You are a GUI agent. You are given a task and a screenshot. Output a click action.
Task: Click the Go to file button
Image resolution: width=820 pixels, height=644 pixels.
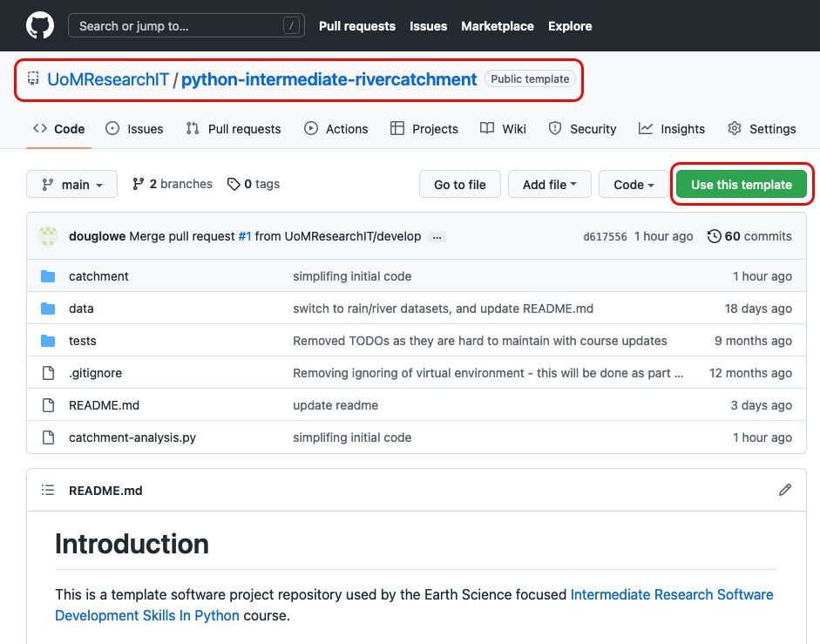click(x=460, y=184)
